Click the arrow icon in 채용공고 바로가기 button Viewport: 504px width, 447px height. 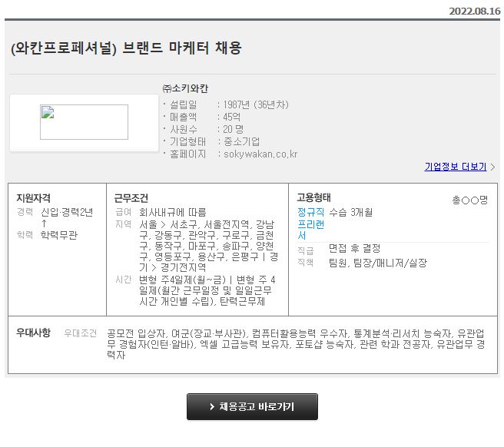pyautogui.click(x=212, y=407)
